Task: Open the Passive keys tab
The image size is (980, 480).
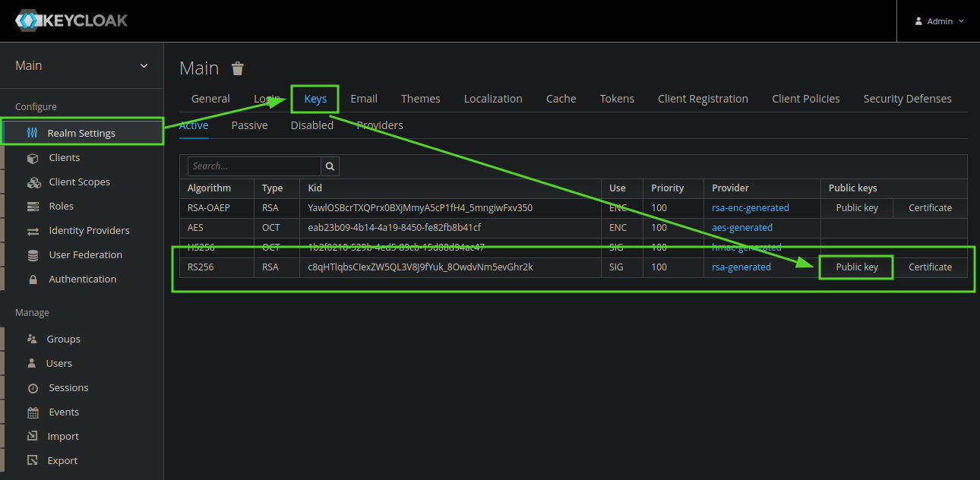Action: click(x=249, y=125)
